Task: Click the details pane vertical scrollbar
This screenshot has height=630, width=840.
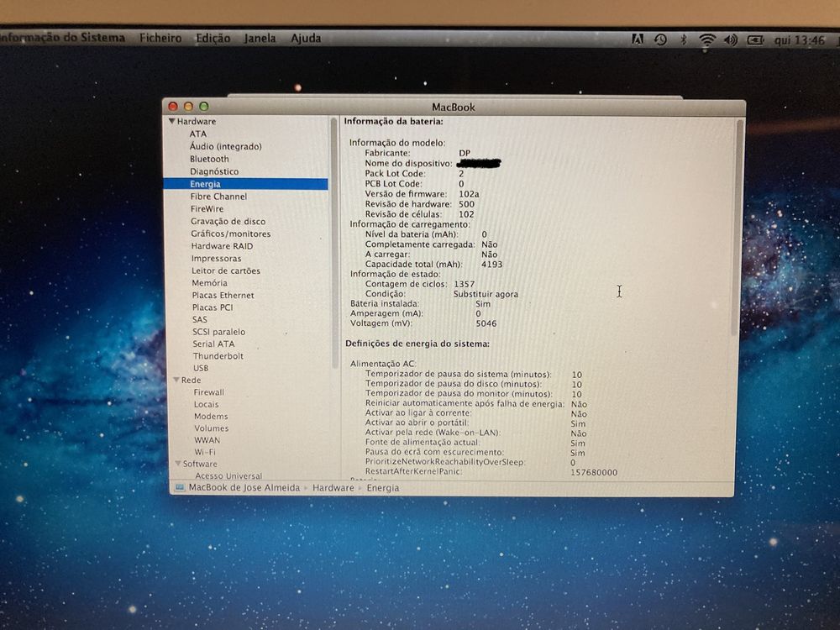Action: click(x=739, y=228)
